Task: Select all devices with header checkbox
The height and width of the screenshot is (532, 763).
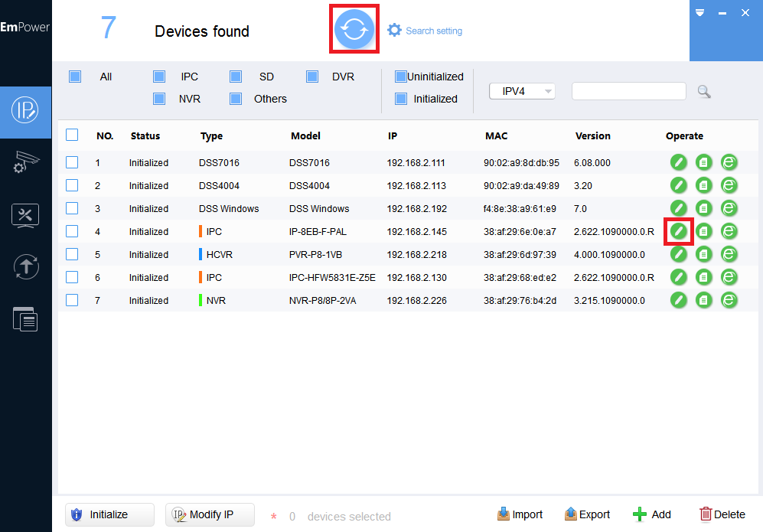Action: click(72, 135)
